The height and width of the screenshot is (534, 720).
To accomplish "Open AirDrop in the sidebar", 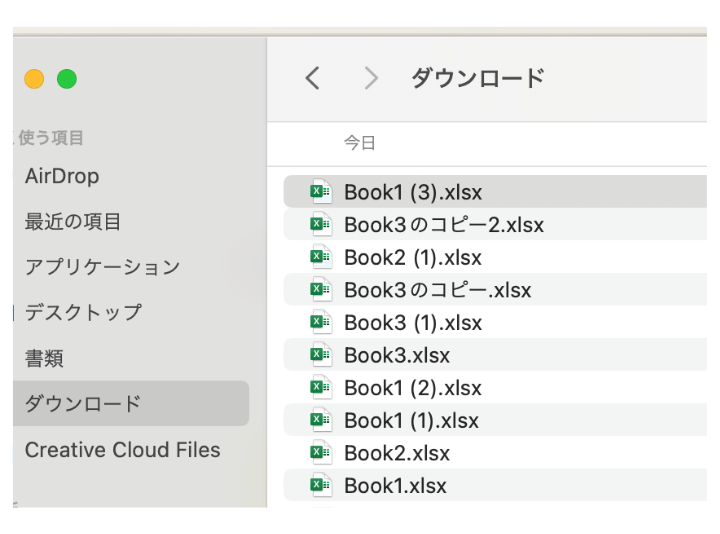I will 62,176.
